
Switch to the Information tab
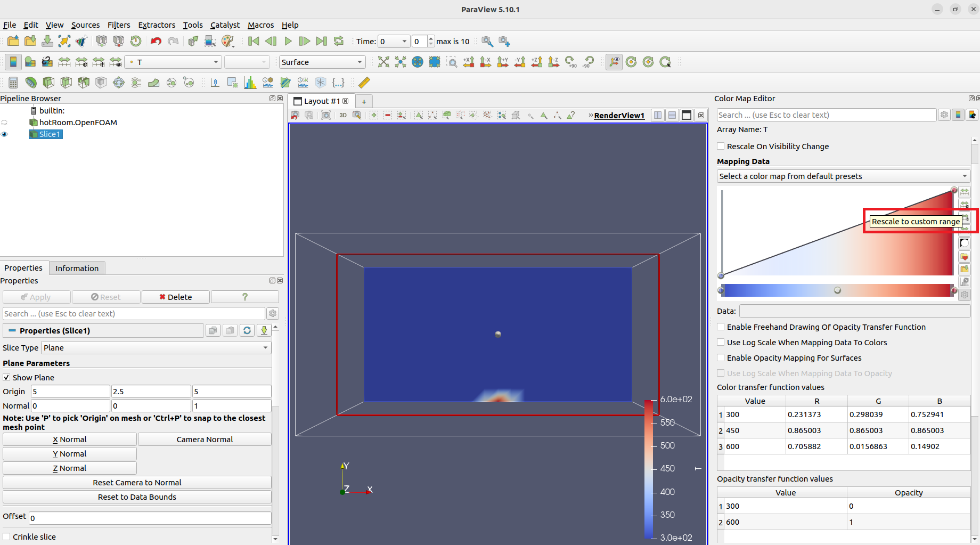77,268
